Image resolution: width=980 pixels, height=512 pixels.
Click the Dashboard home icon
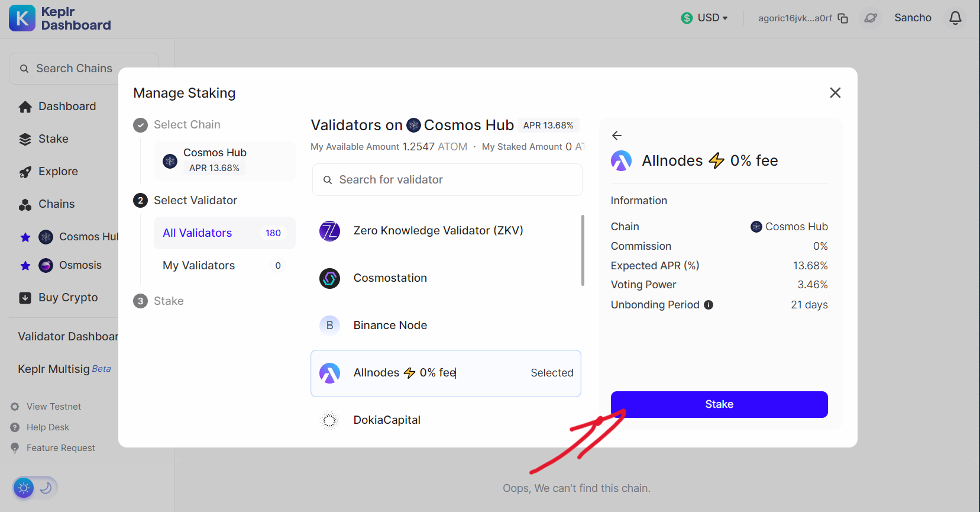(25, 107)
